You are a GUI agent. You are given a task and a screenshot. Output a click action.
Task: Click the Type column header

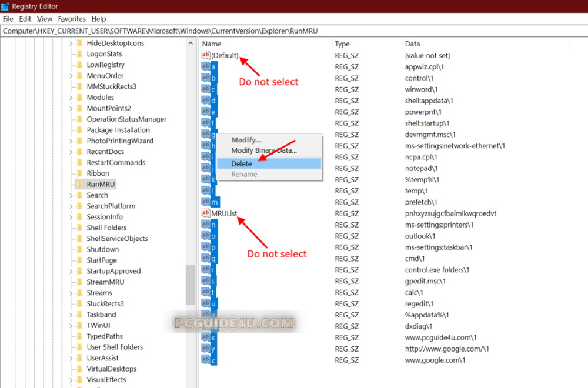(x=342, y=44)
